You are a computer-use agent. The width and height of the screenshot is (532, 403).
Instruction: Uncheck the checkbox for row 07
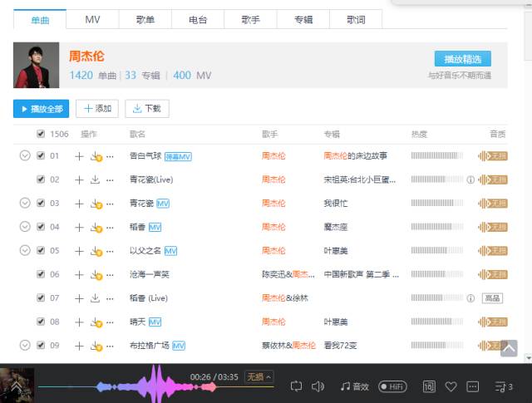click(41, 297)
